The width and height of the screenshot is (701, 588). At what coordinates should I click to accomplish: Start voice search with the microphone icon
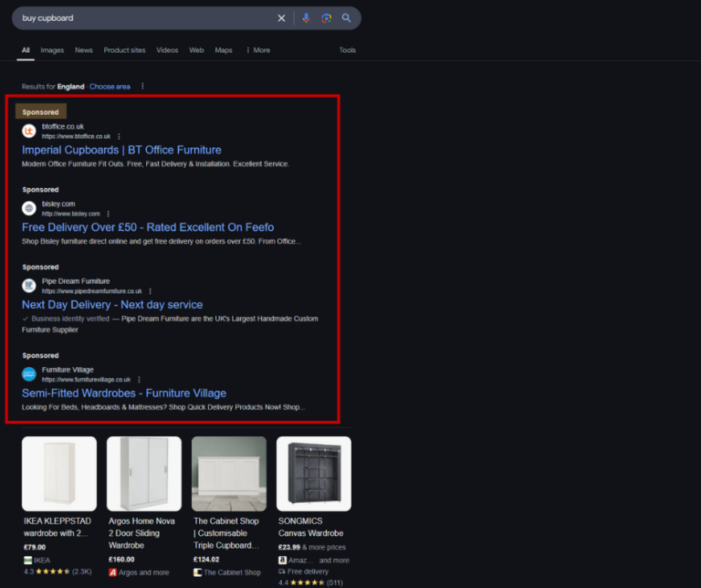click(x=307, y=18)
